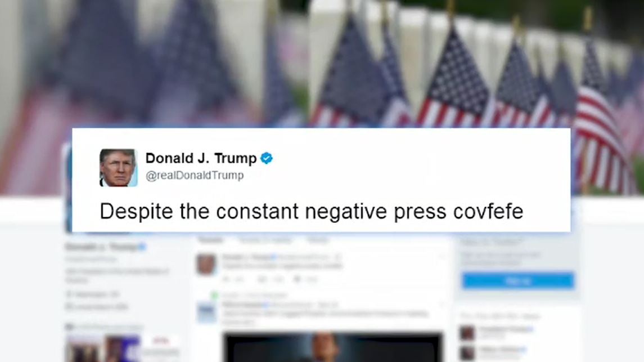
Task: Click the location pin icon in profile sidebar
Action: coord(69,294)
